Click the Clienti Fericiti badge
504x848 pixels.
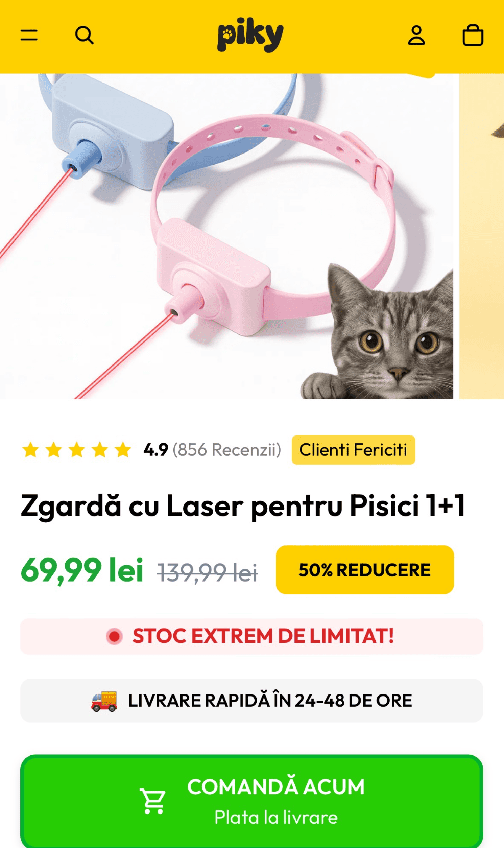(x=353, y=450)
